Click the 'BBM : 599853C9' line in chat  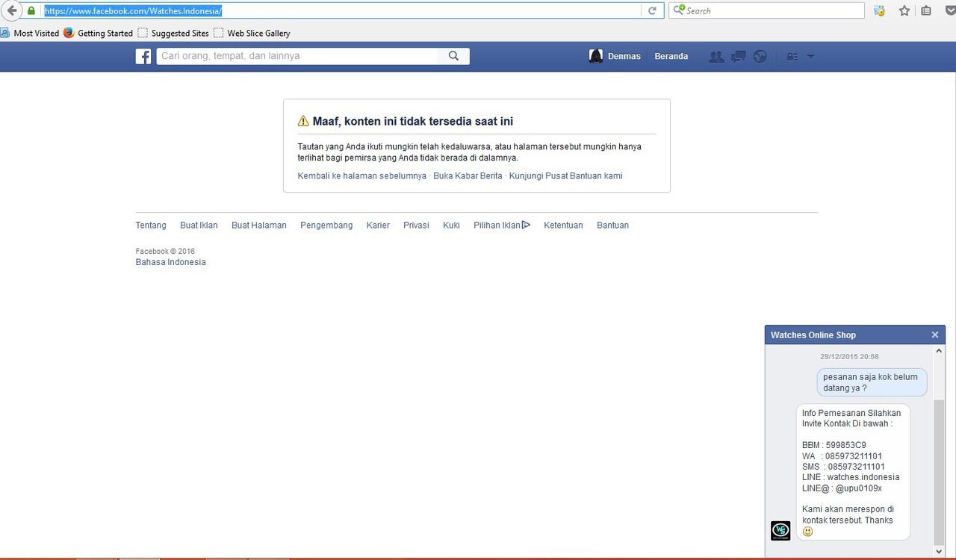(834, 445)
